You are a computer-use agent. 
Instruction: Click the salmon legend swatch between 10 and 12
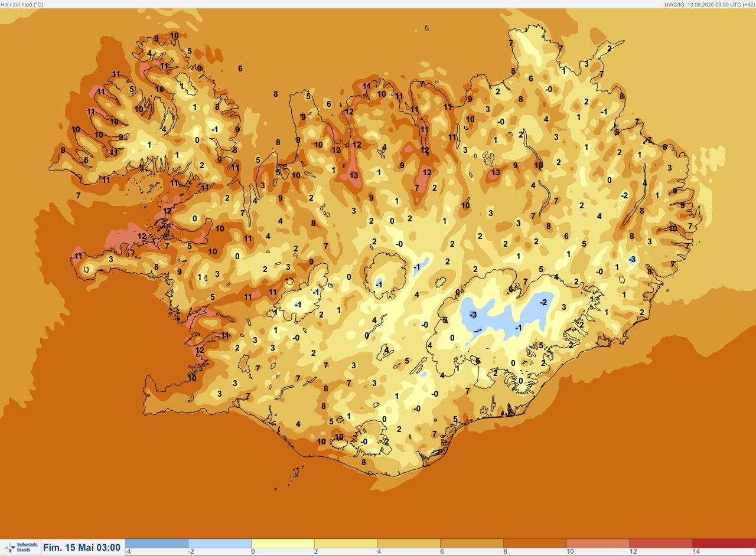tap(598, 544)
